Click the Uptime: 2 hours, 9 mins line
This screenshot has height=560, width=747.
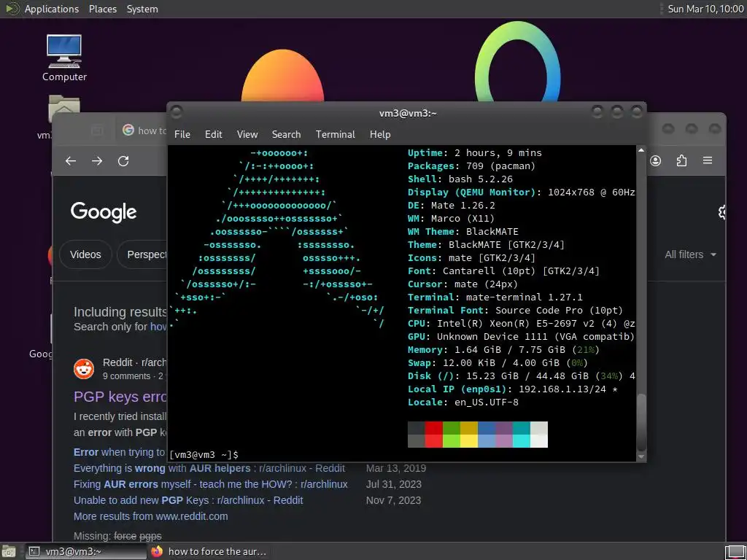tap(474, 153)
